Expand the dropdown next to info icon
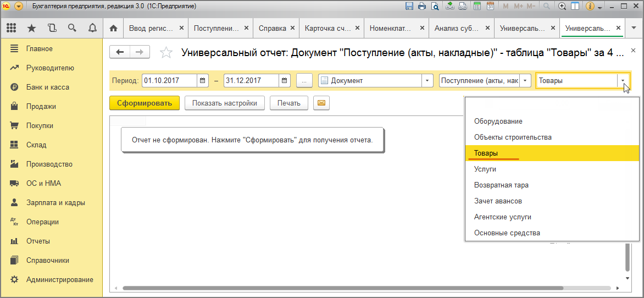 coord(599,7)
